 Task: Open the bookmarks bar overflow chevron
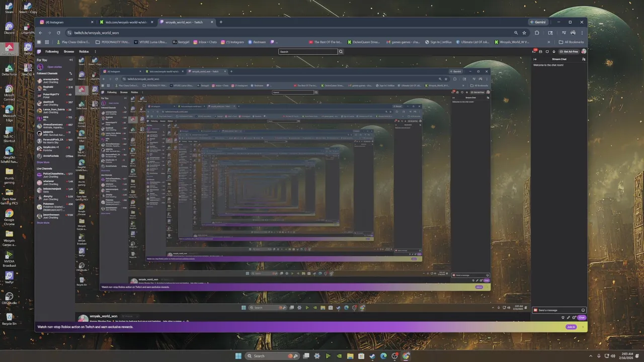(548, 42)
